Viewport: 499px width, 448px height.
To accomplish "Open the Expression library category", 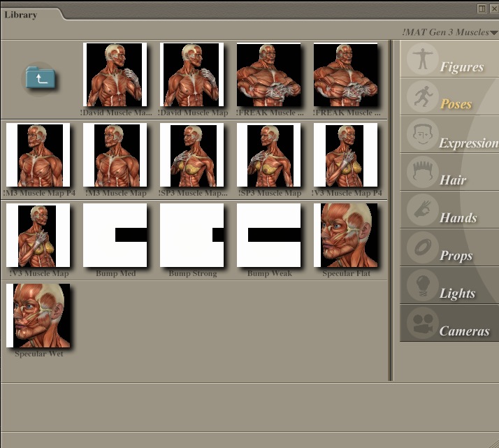I will tap(449, 135).
